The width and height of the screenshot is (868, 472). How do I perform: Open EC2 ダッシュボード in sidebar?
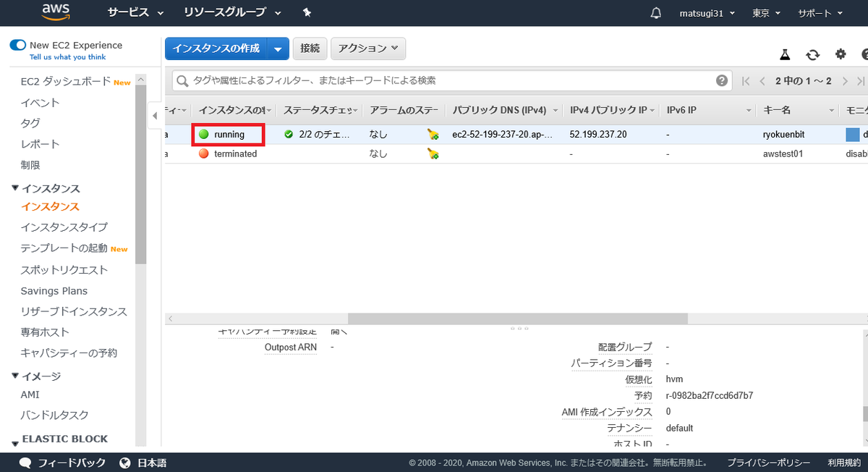66,81
